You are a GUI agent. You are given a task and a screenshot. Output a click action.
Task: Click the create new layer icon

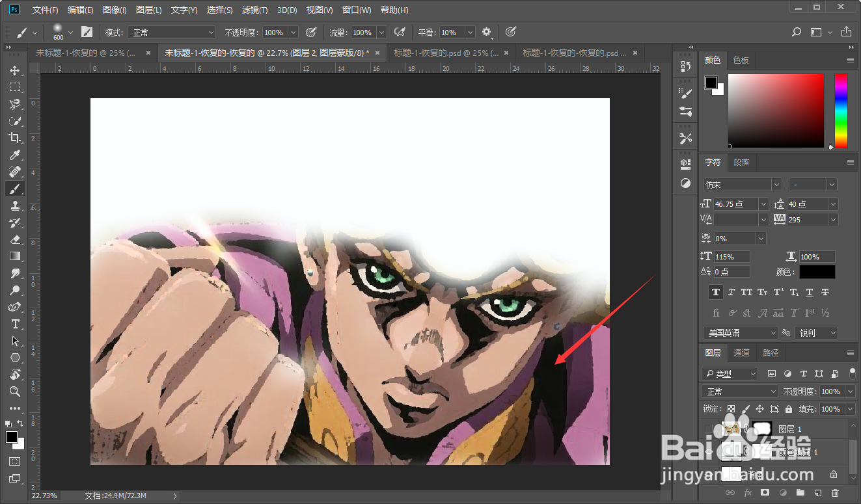(818, 493)
